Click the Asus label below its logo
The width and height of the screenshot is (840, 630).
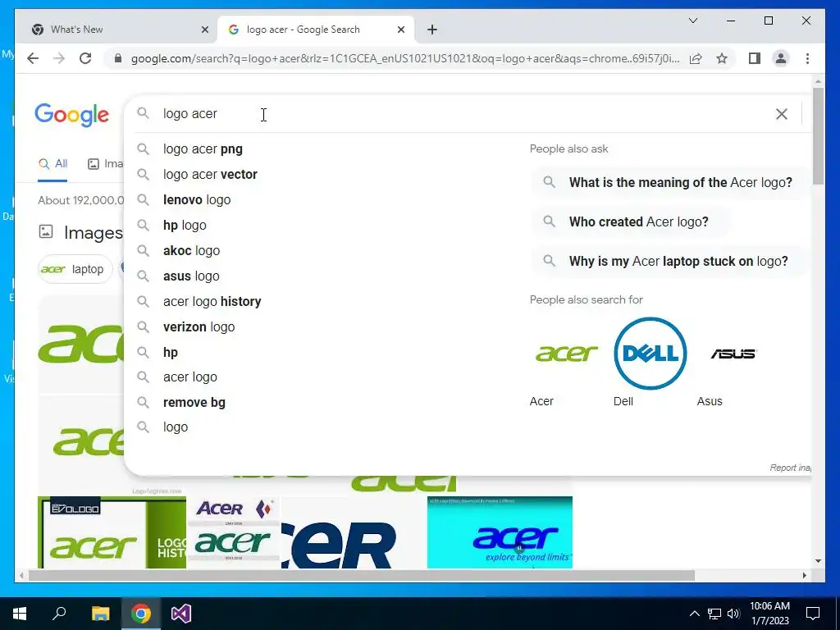pyautogui.click(x=710, y=401)
